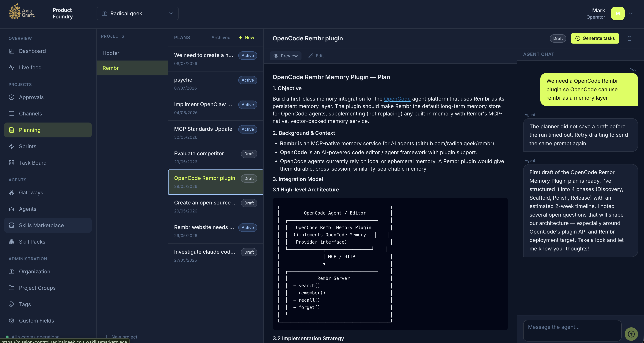Click the Gateways network icon

pos(12,193)
